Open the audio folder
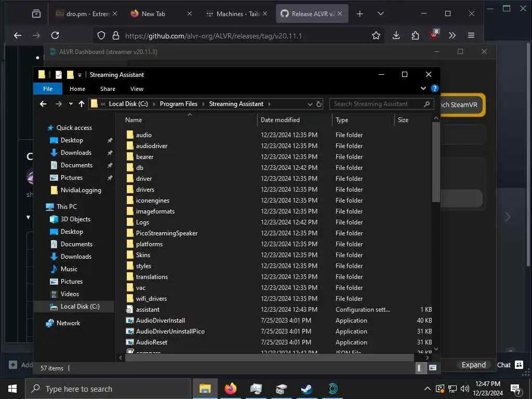The width and height of the screenshot is (532, 399). point(143,135)
